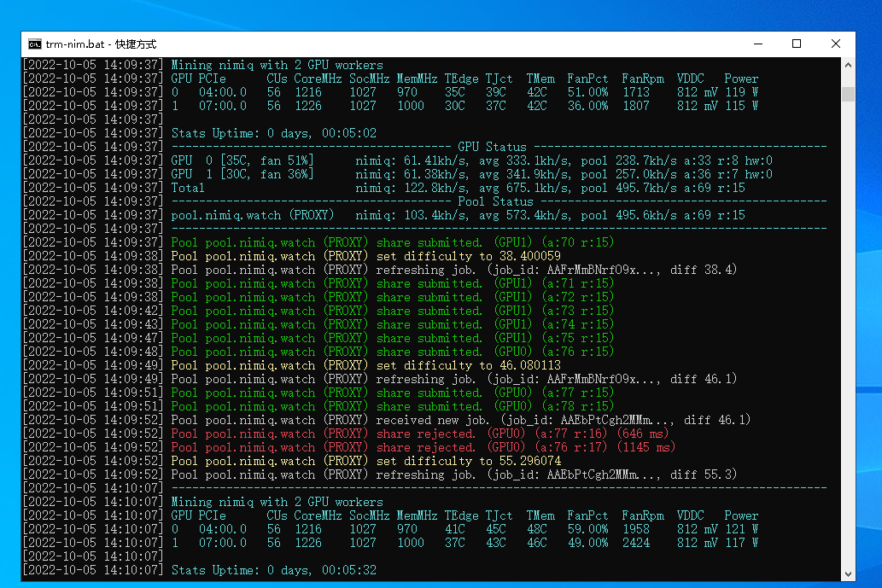The height and width of the screenshot is (588, 882).
Task: Click the 'Total' hashrate row label
Action: tap(188, 188)
